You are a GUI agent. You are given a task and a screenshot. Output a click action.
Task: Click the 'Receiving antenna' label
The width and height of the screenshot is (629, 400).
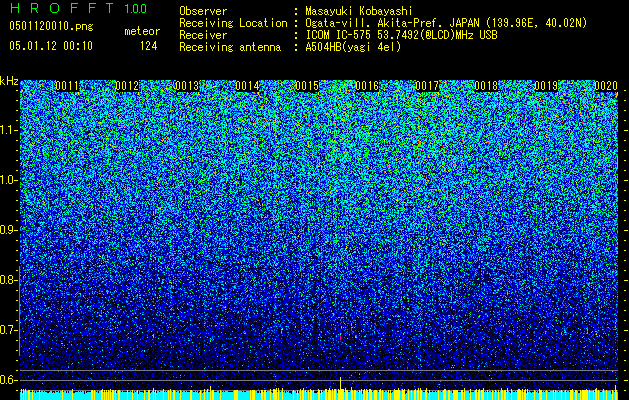[x=230, y=47]
